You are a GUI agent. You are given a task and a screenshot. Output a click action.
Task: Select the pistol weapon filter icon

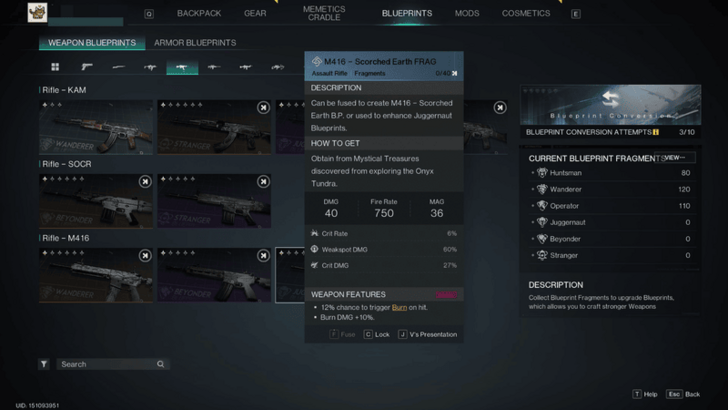(x=87, y=67)
